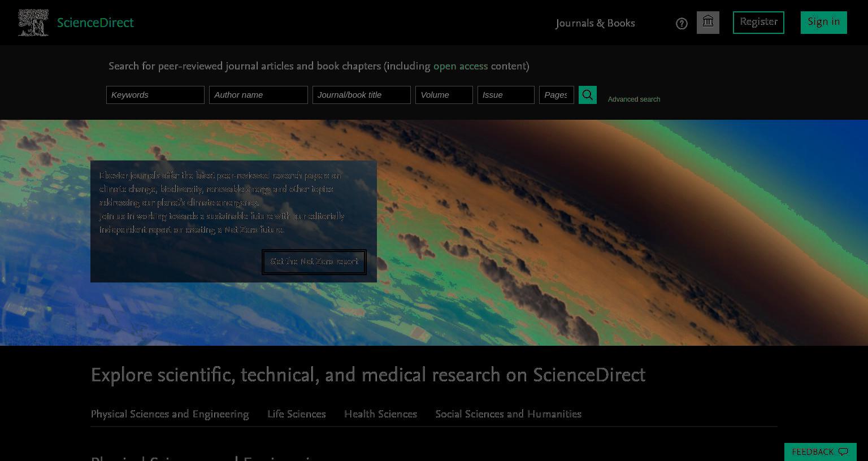Viewport: 868px width, 461px height.
Task: Select Social Sciences and Humanities tab
Action: 508,414
